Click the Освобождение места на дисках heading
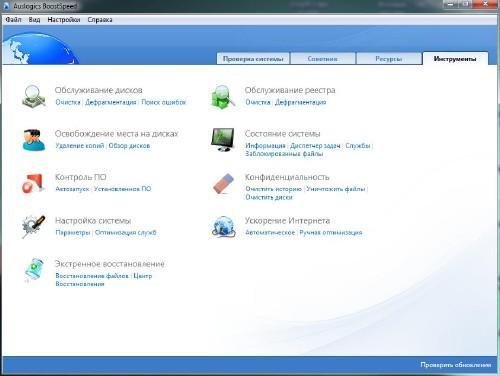500x376 pixels. 116,134
